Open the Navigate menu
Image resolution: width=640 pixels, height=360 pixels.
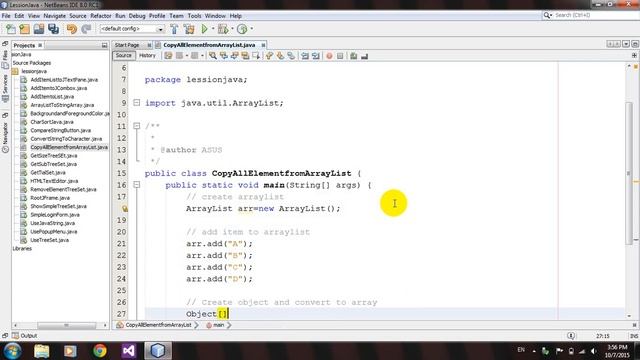coord(55,16)
